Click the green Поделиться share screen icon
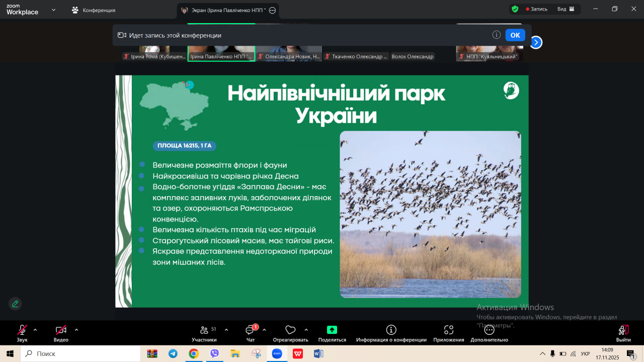This screenshot has height=362, width=644. [x=332, y=330]
